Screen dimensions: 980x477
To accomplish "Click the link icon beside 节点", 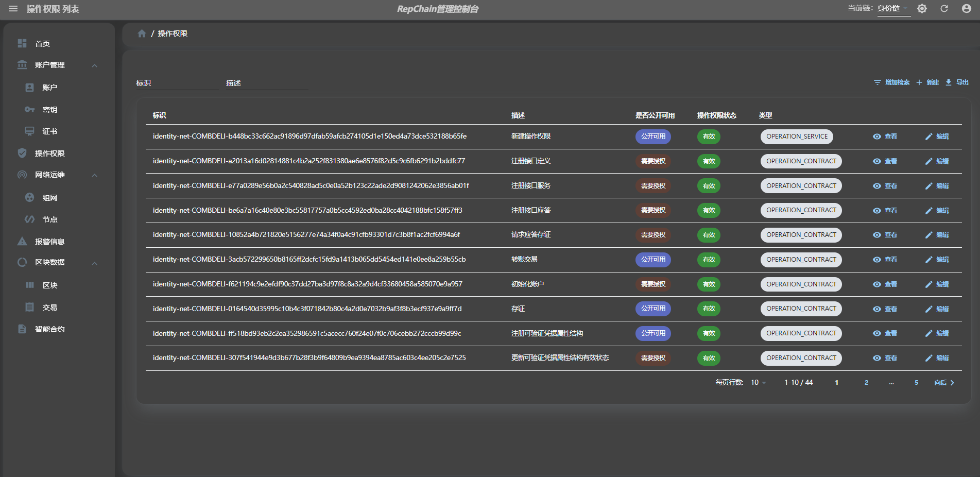I will [30, 219].
